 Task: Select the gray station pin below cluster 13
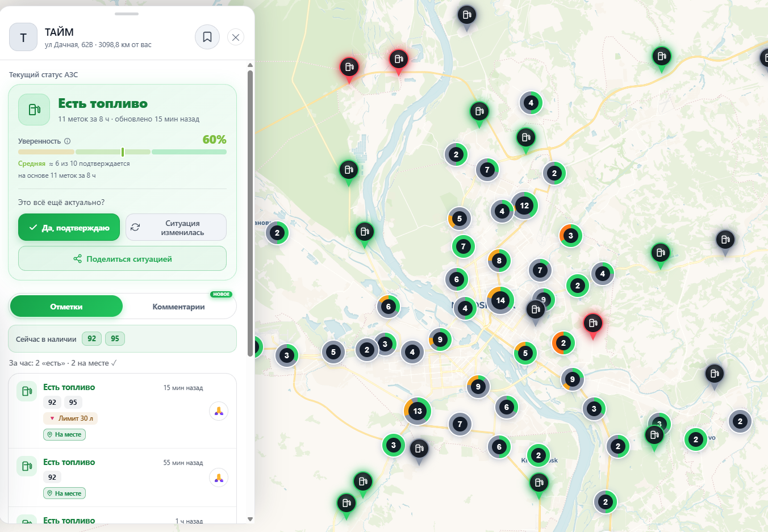419,450
